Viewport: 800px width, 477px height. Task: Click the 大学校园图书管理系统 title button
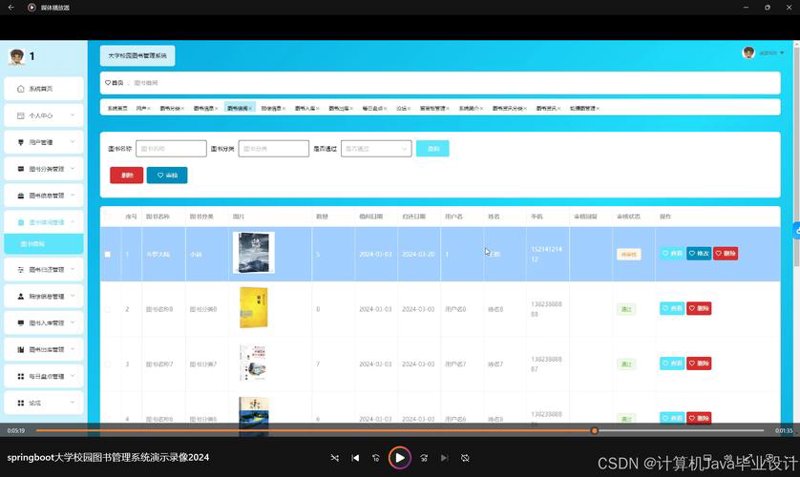pos(137,56)
